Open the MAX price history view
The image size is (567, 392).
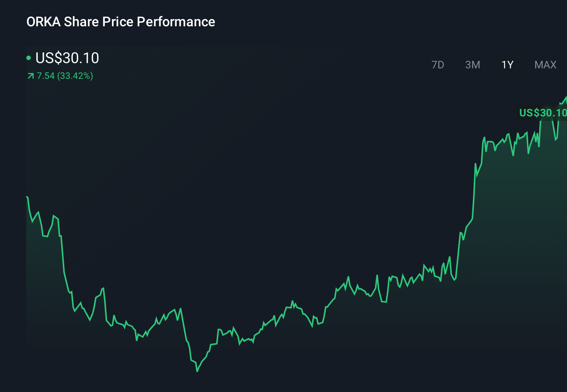545,65
